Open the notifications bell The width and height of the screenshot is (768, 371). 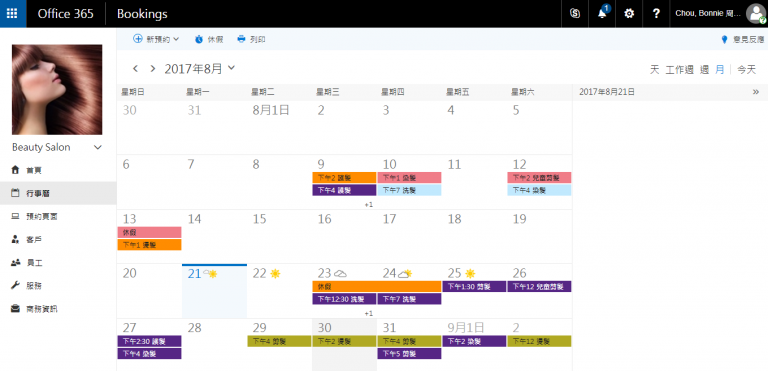(x=602, y=13)
